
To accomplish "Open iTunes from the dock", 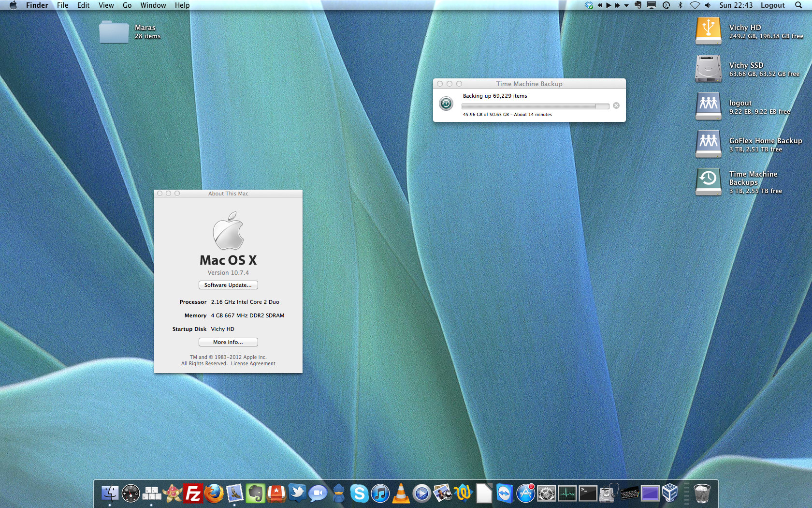I will (x=380, y=493).
